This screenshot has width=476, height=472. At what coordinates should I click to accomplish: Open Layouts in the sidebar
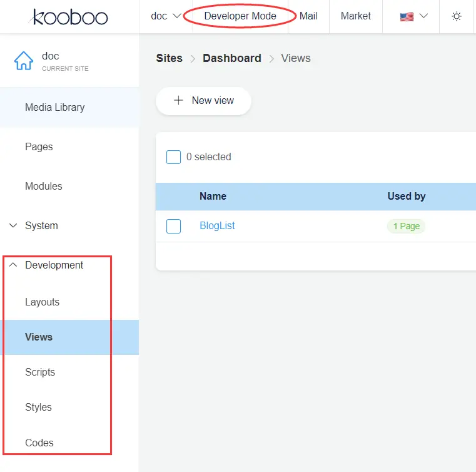point(42,302)
